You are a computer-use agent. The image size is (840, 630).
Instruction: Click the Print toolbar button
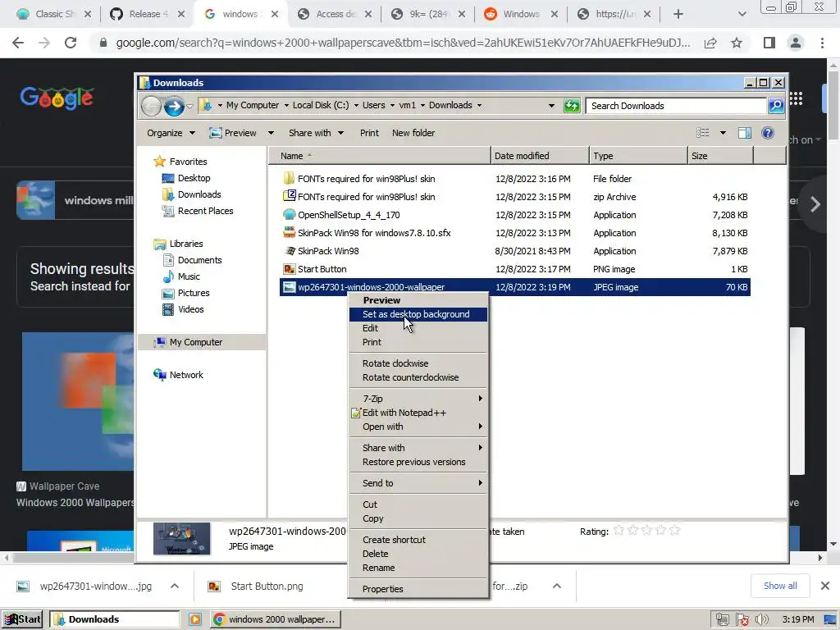pyautogui.click(x=369, y=133)
